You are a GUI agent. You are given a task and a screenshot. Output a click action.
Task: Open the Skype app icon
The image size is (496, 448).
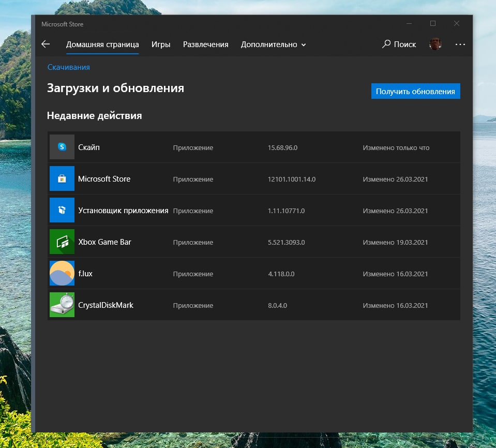[62, 147]
